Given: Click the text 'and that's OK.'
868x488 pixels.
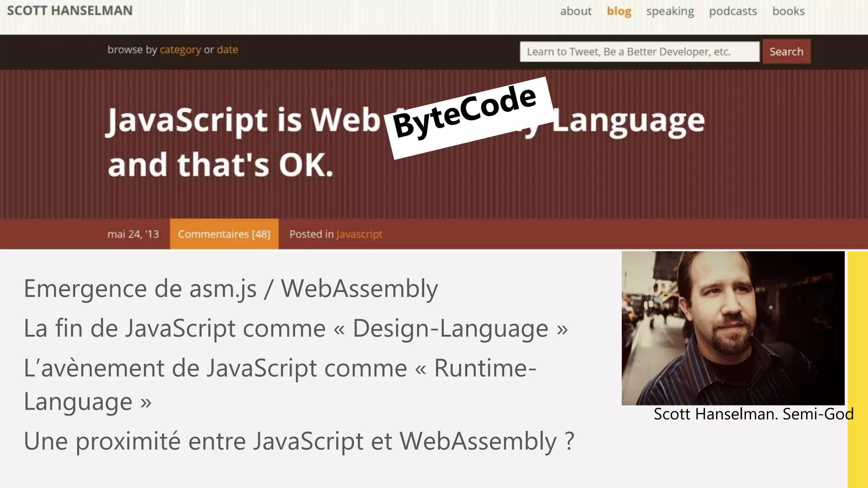Looking at the screenshot, I should click(221, 165).
